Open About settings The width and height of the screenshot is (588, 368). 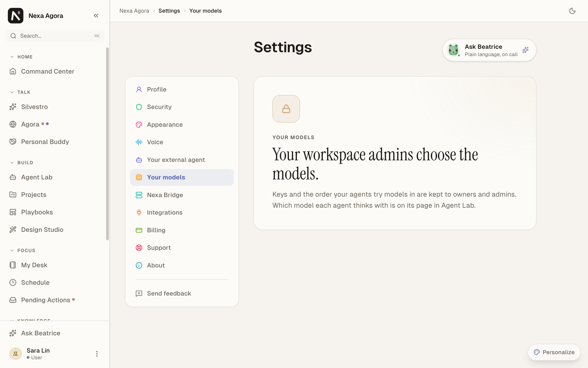coord(182,265)
